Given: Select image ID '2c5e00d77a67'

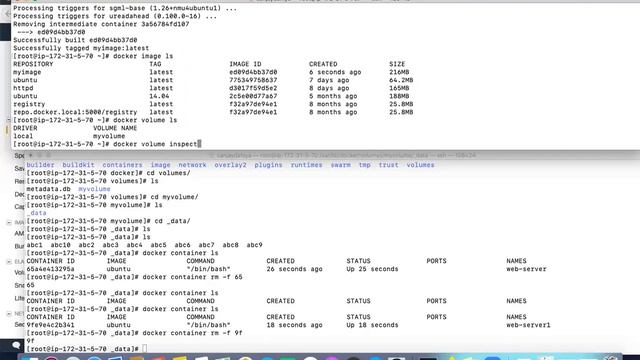Looking at the screenshot, I should (x=253, y=96).
